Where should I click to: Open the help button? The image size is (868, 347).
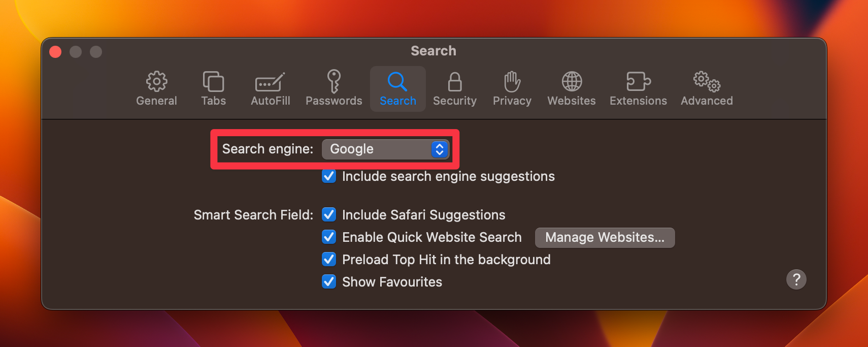796,279
